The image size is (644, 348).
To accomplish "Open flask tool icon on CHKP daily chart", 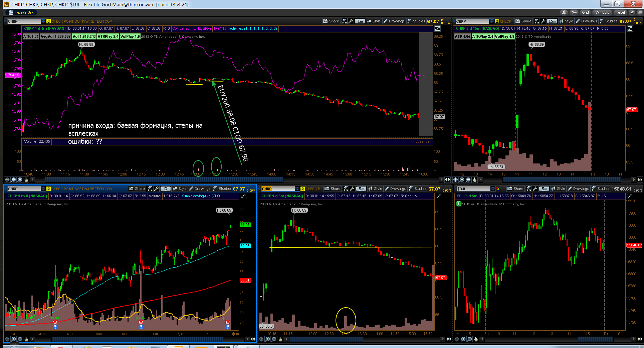I will (x=150, y=189).
